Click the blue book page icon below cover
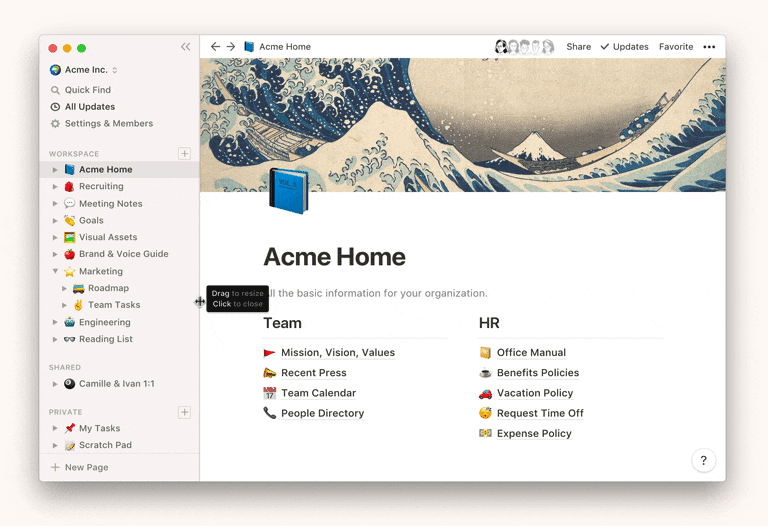 [289, 191]
